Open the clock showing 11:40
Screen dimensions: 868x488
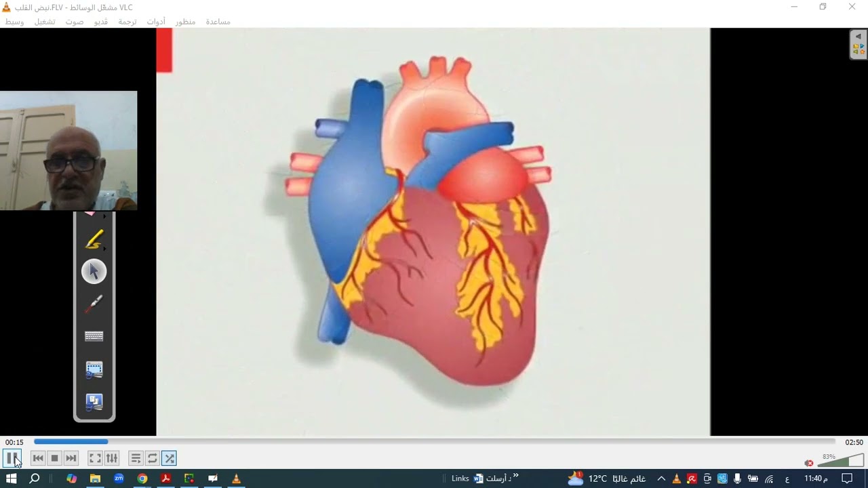tap(816, 479)
